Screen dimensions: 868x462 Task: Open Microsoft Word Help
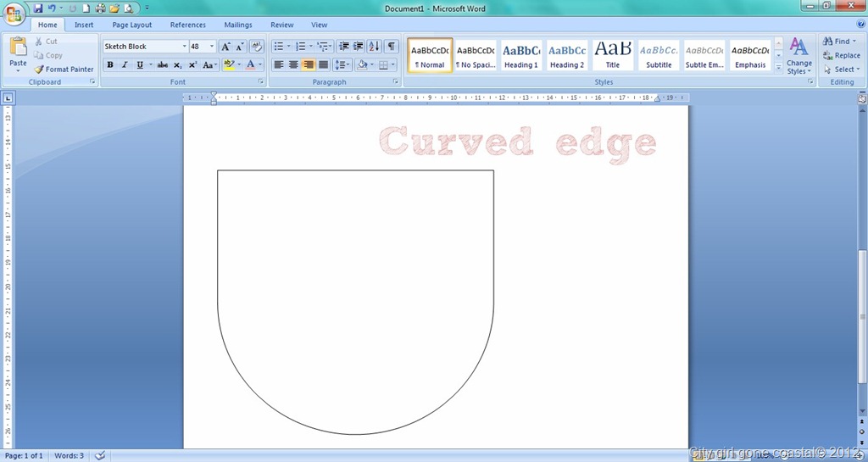861,24
